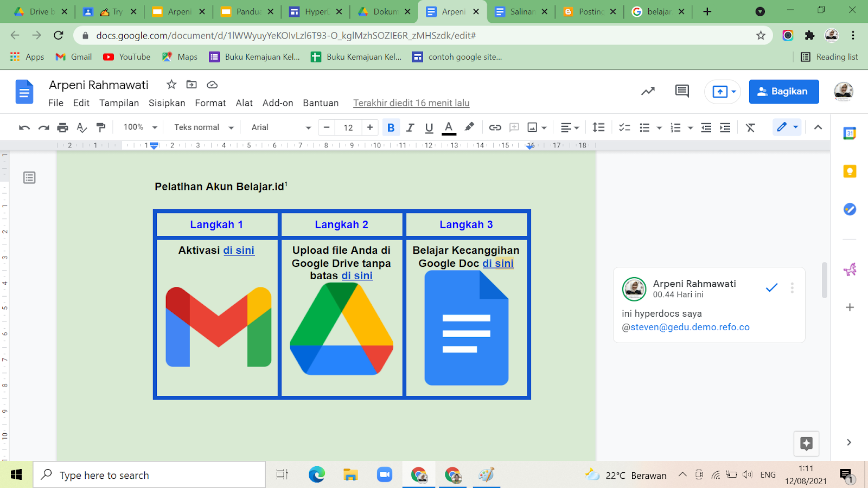Click the font size field showing 12
Image resolution: width=868 pixels, height=488 pixels.
(x=348, y=127)
